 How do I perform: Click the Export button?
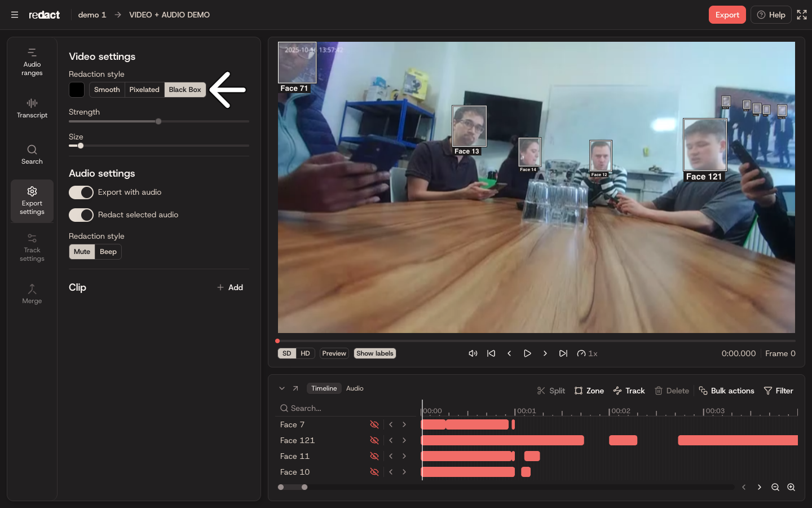click(727, 15)
